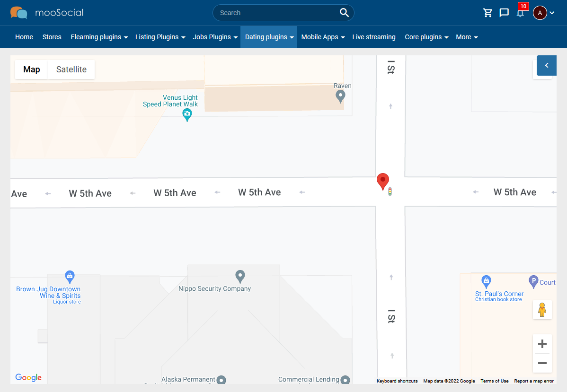Open the shopping cart
Image resolution: width=567 pixels, height=392 pixels.
tap(488, 13)
